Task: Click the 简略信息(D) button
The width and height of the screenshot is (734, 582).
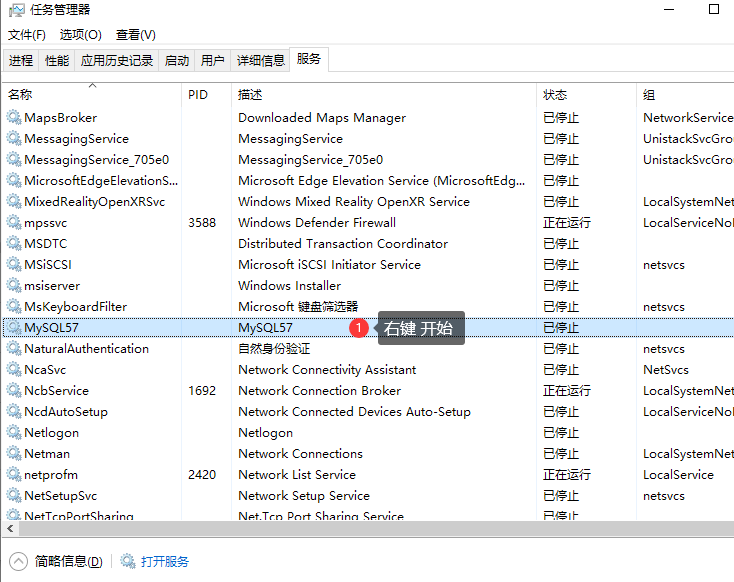Action: coord(68,562)
